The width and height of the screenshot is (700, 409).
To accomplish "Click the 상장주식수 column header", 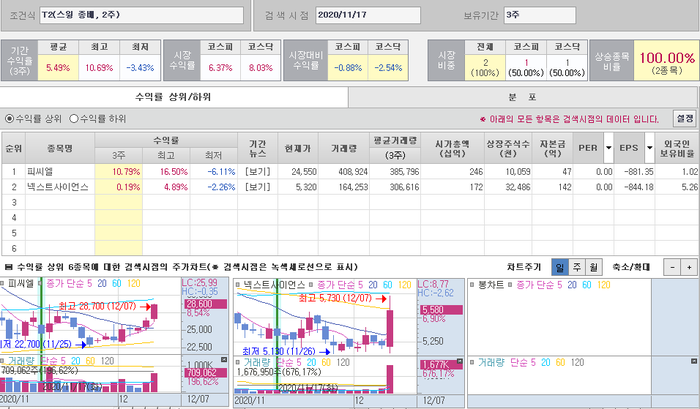I will (508, 148).
